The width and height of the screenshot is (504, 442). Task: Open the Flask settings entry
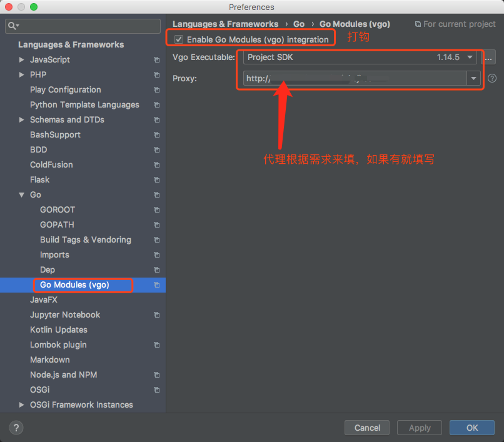tap(39, 179)
